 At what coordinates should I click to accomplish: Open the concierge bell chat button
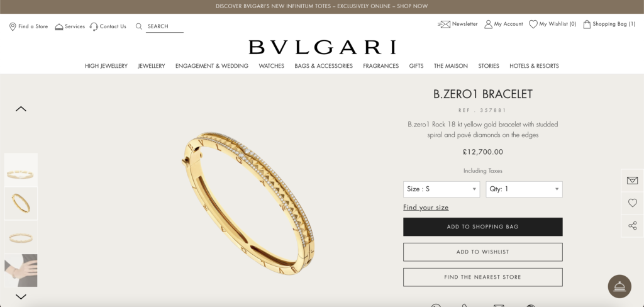[619, 286]
